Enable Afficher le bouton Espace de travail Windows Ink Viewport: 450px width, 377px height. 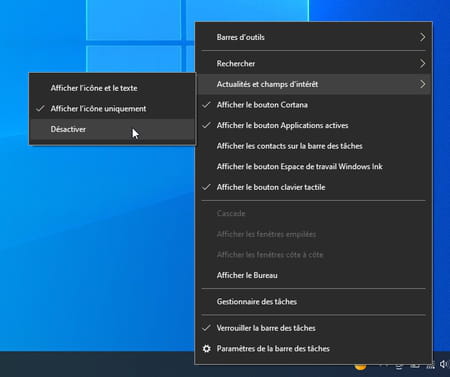click(313, 167)
